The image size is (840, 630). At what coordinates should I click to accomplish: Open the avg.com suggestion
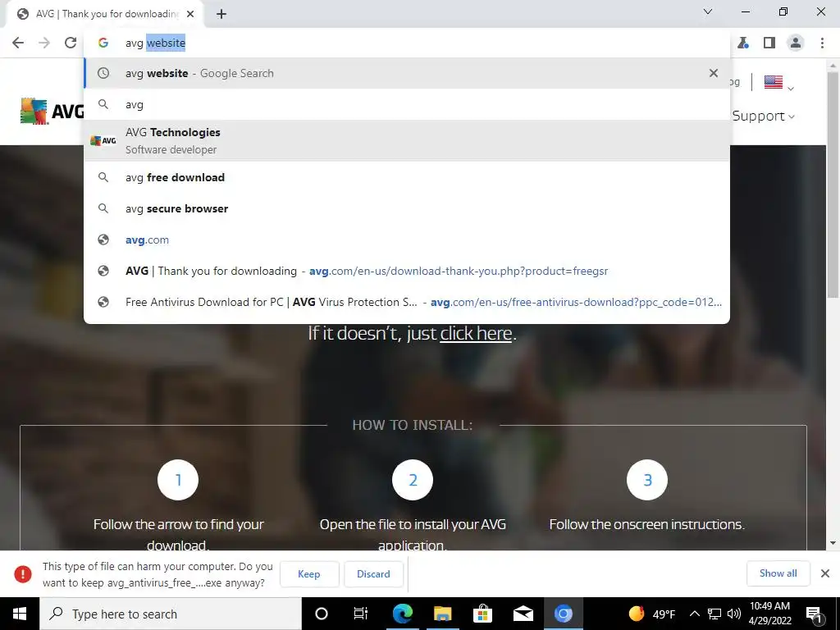coord(407,240)
